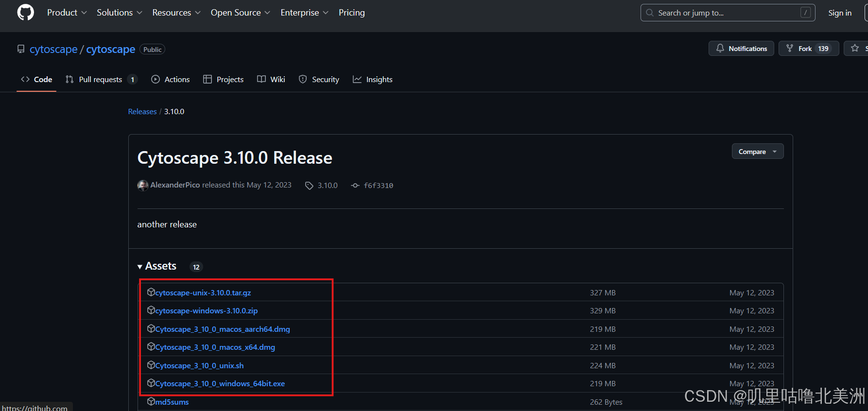
Task: Click package icon beside cytoscape-unix tar.gz
Action: [x=151, y=292]
